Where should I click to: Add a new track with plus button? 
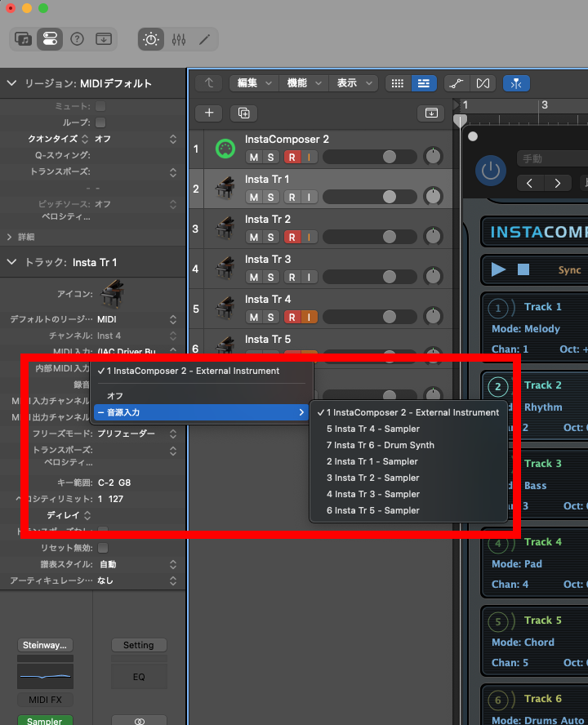point(209,113)
